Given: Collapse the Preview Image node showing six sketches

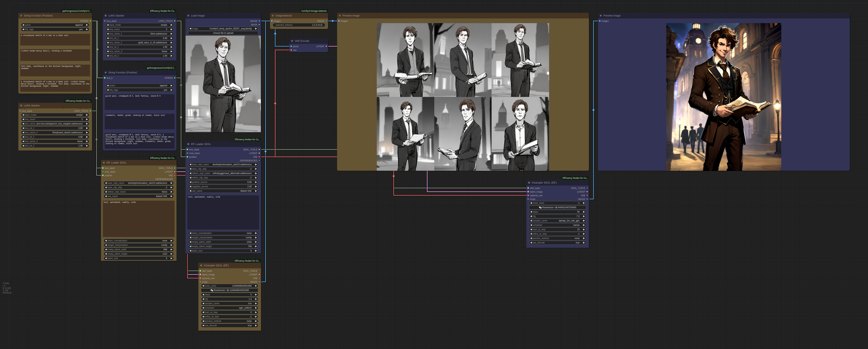Looking at the screenshot, I should (x=340, y=15).
